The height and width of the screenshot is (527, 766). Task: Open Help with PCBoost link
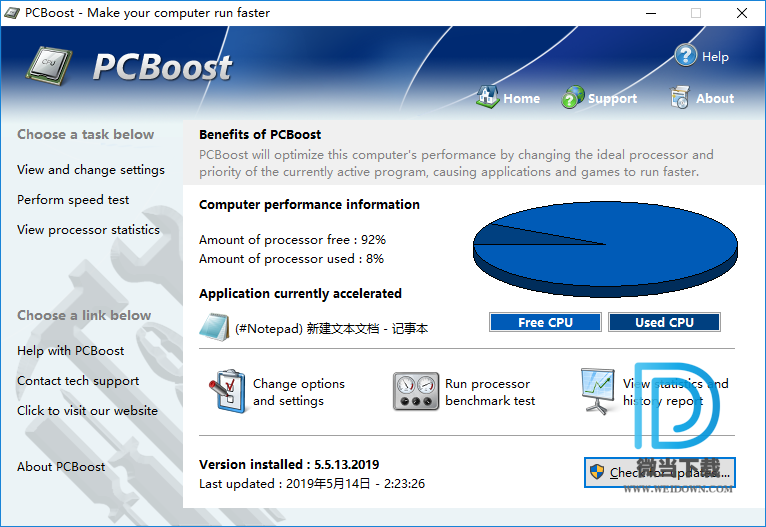(70, 351)
